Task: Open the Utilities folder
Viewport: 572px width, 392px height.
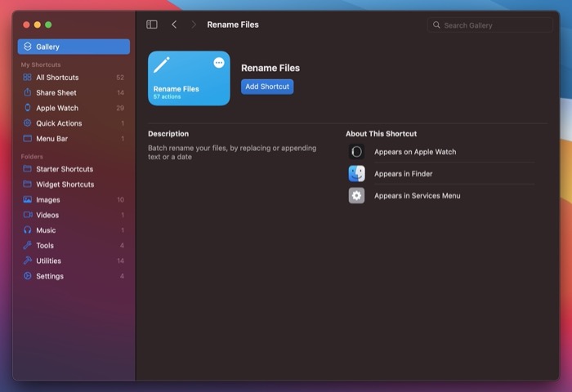Action: 74,261
